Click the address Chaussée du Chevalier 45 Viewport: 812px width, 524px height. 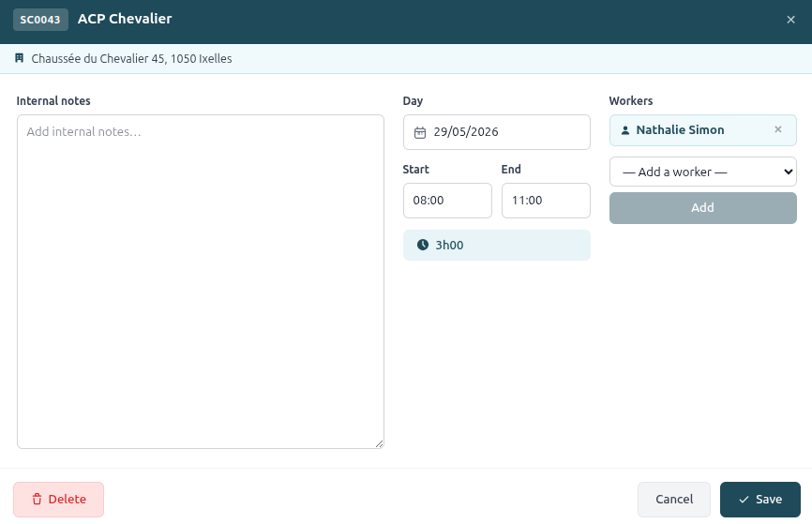[131, 58]
